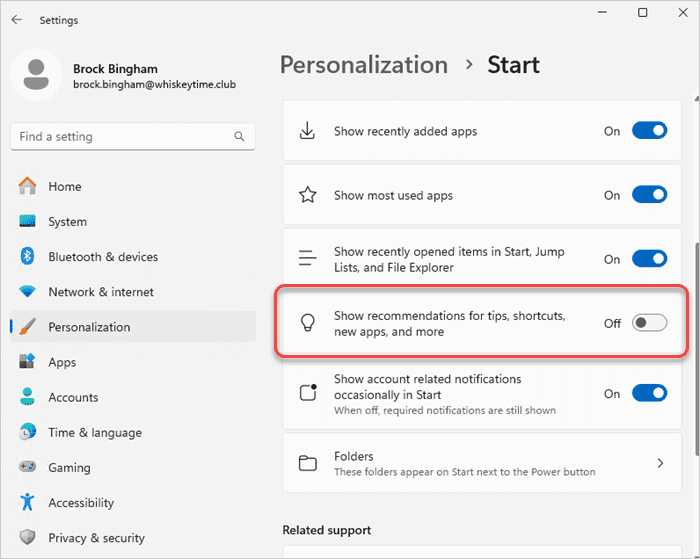This screenshot has height=559, width=700.
Task: Click the Start breadcrumb title
Action: [x=513, y=65]
